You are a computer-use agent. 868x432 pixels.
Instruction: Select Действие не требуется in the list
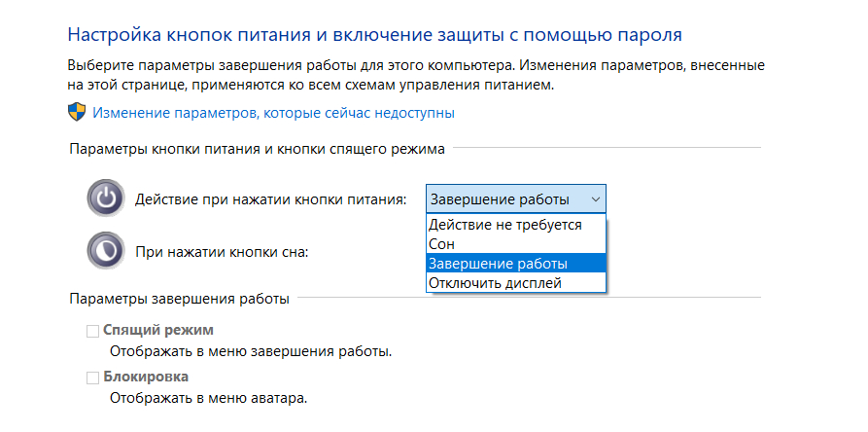click(505, 225)
